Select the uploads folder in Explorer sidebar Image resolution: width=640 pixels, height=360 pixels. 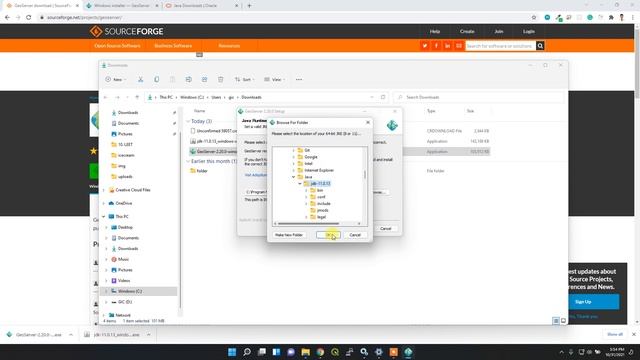125,176
